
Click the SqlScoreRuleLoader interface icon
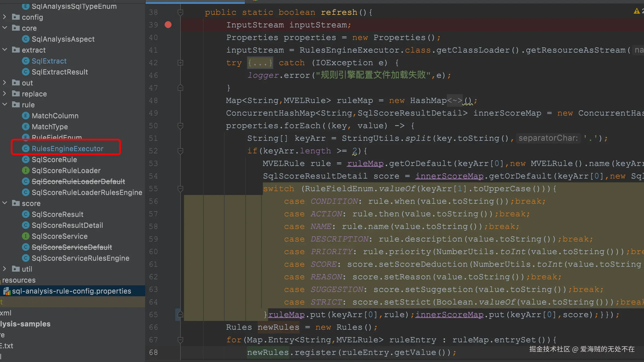pyautogui.click(x=25, y=171)
